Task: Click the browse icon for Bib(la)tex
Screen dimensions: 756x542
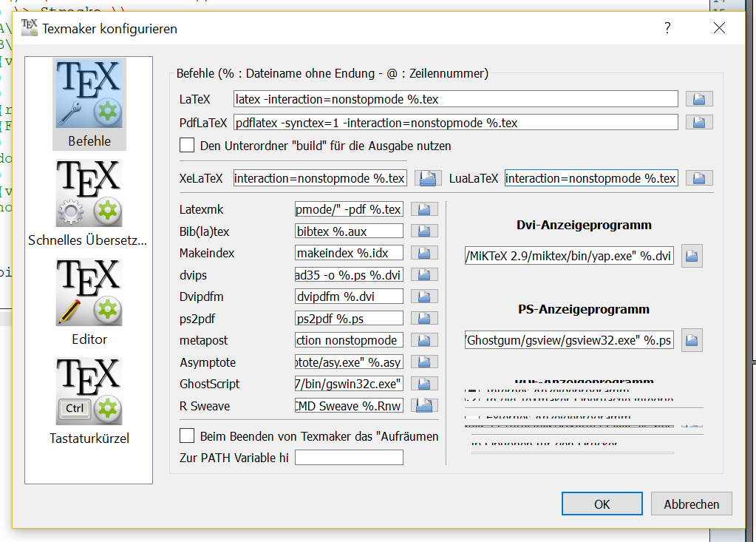Action: click(423, 231)
